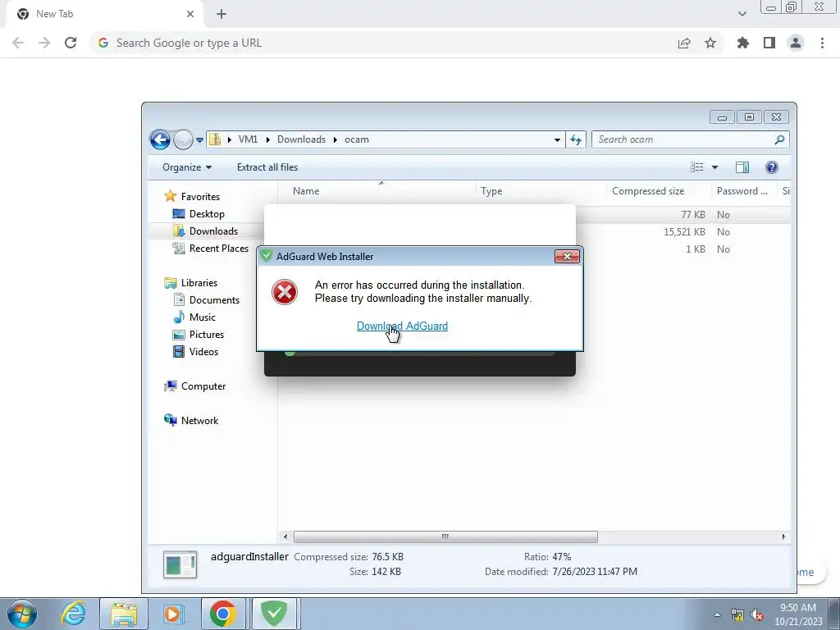Click the 77 KB compressed size cell
Image resolution: width=840 pixels, height=630 pixels.
point(692,215)
